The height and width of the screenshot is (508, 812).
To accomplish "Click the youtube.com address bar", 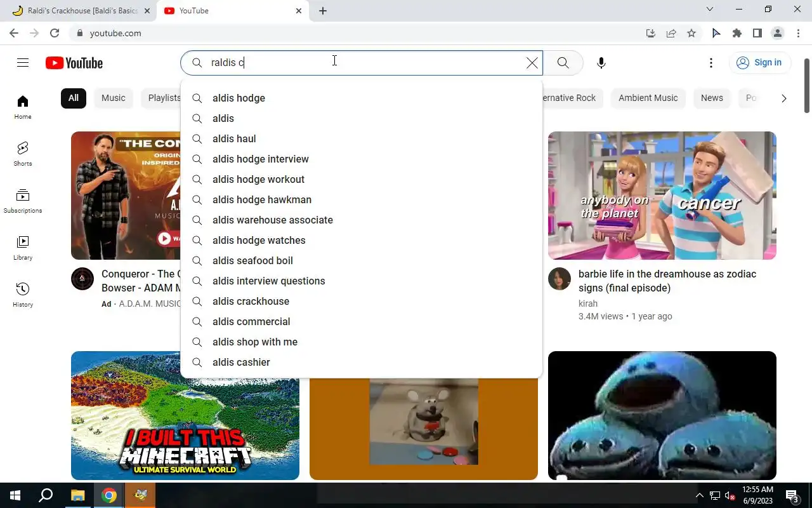I will [355, 33].
